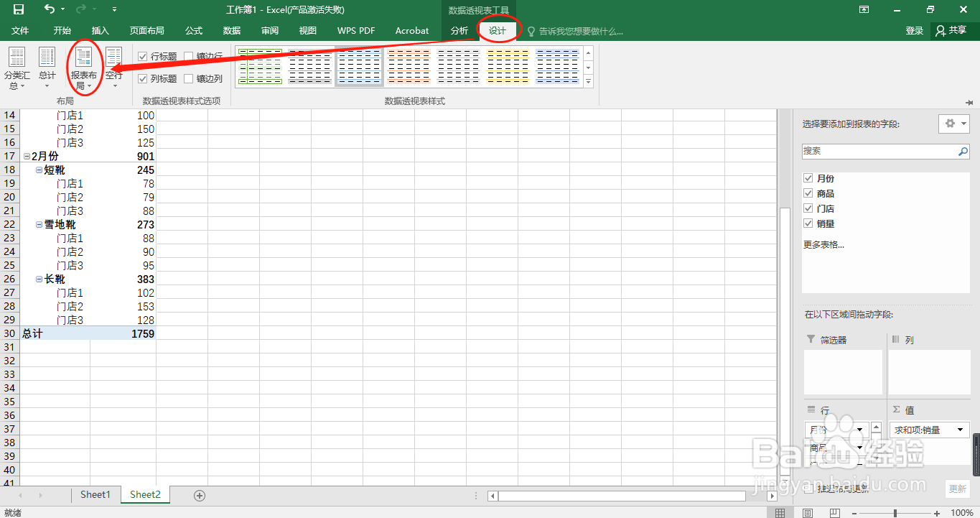Uncheck the 月份 field checkbox
Screen dimensions: 980x518
coord(808,178)
